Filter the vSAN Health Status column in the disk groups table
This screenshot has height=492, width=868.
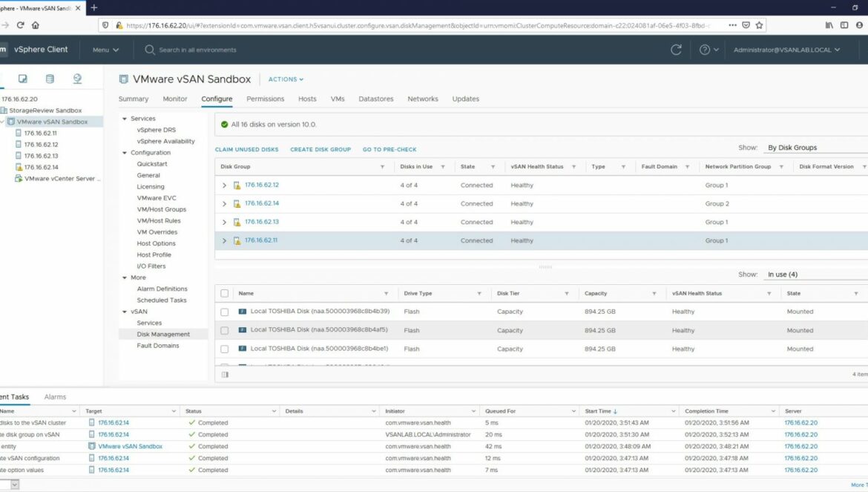tap(574, 166)
